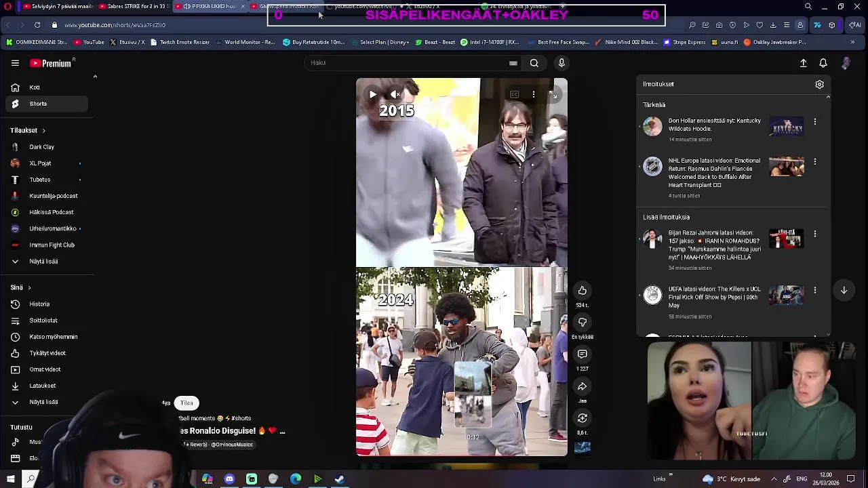Screen dimensions: 868x488
Task: Open Tubetus subscription
Action: click(47, 180)
